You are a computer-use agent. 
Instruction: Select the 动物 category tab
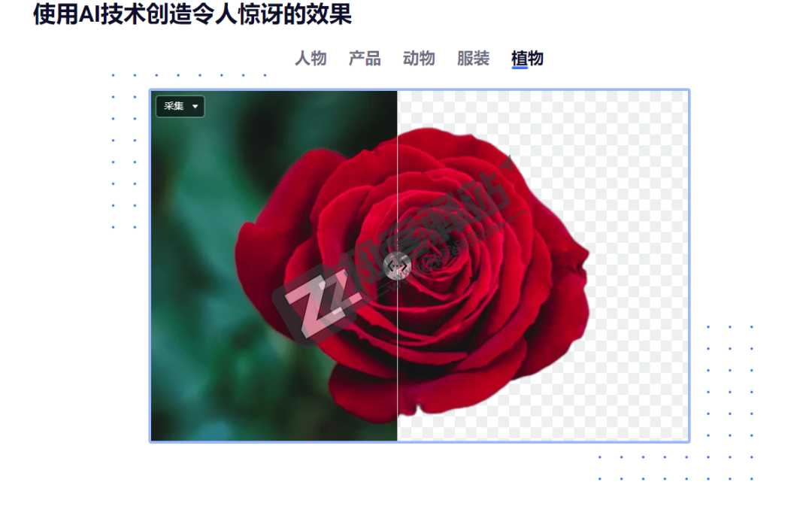tap(420, 59)
